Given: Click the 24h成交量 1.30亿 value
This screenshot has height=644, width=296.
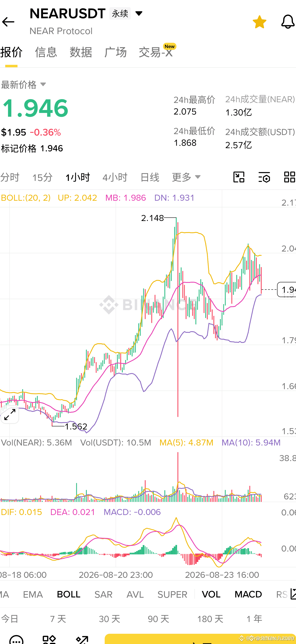Looking at the screenshot, I should [x=239, y=112].
